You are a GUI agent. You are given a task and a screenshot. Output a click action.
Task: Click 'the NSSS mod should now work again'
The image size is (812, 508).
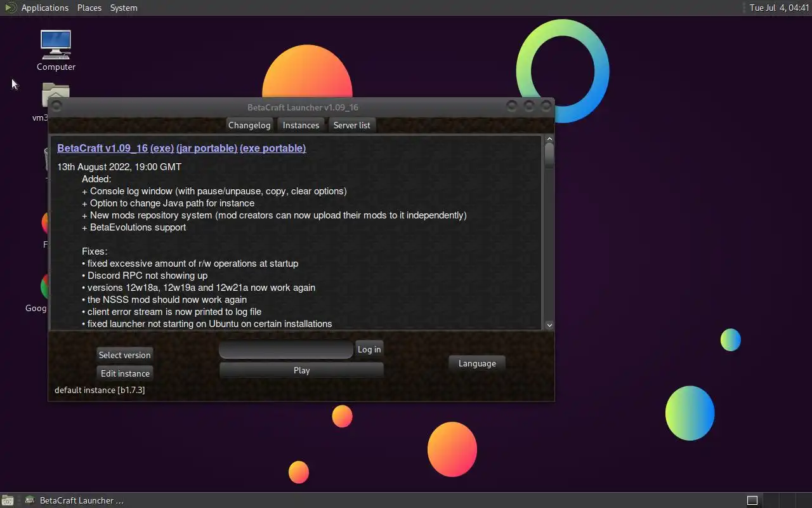pyautogui.click(x=164, y=300)
